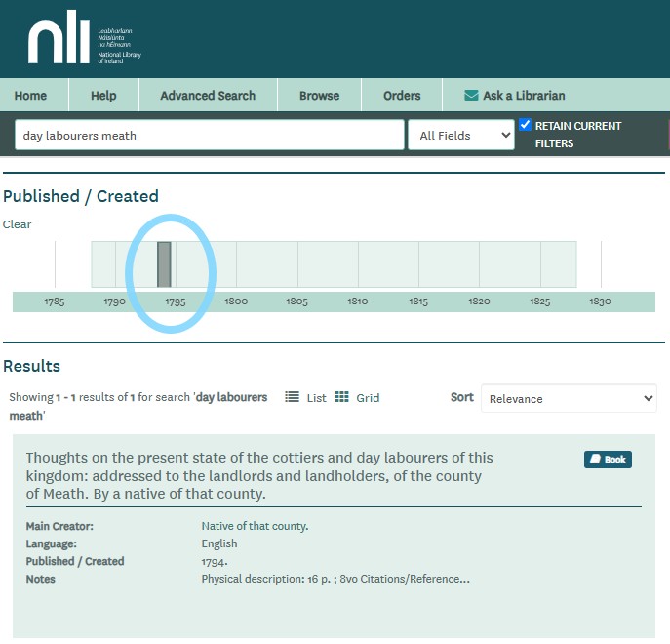Click the NLI logo in the header
This screenshot has width=670, height=644.
(85, 41)
